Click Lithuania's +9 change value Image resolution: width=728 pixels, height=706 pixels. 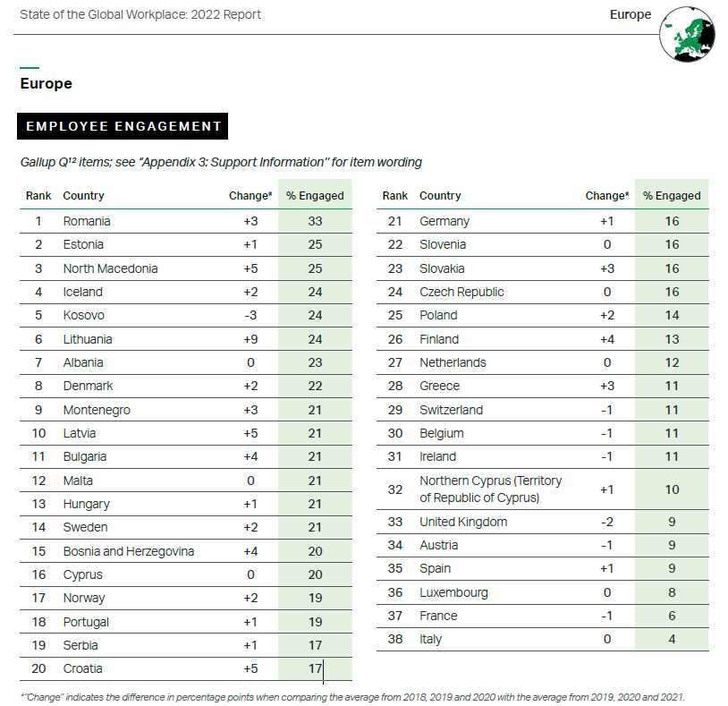(250, 339)
